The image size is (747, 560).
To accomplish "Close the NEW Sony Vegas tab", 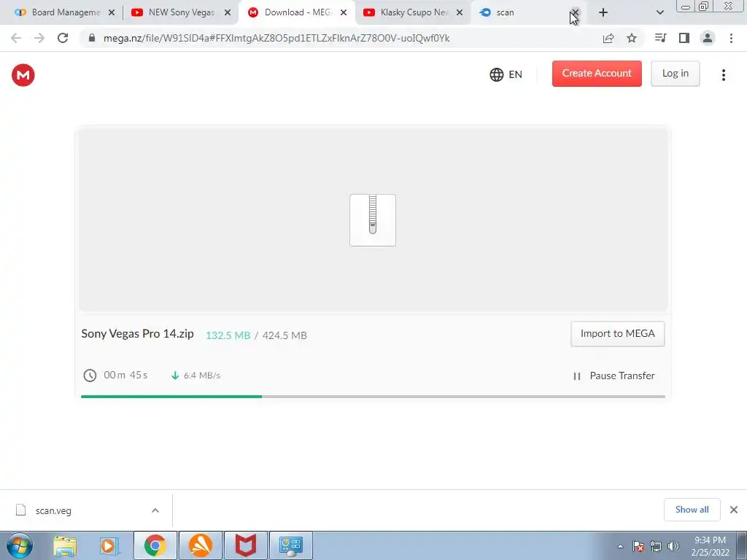I will coord(228,13).
